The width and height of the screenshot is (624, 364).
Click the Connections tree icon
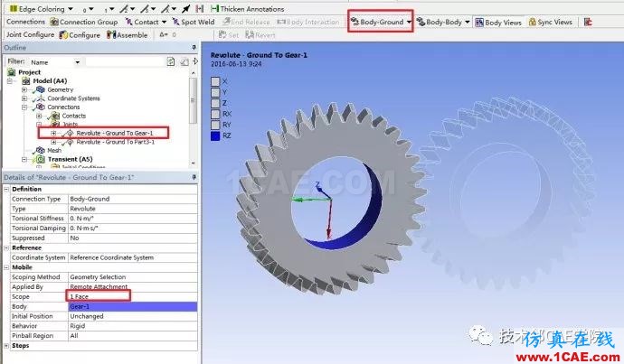[x=41, y=107]
